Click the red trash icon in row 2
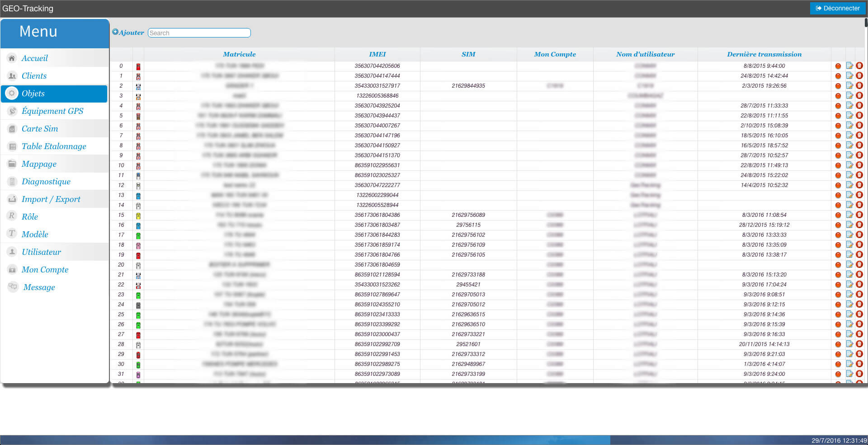Screen dimensions: 868x445 pos(859,86)
